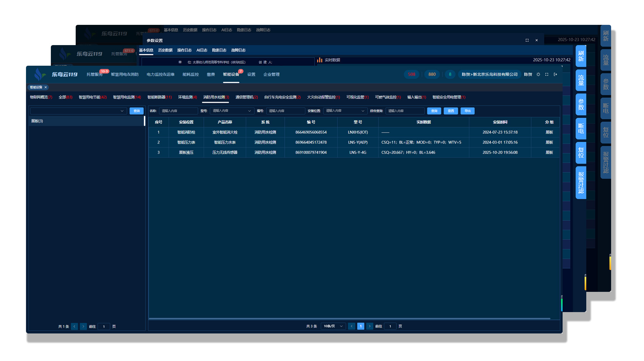Close the 智能设备 page tag
Screen dimensions: 644x361
pyautogui.click(x=45, y=87)
